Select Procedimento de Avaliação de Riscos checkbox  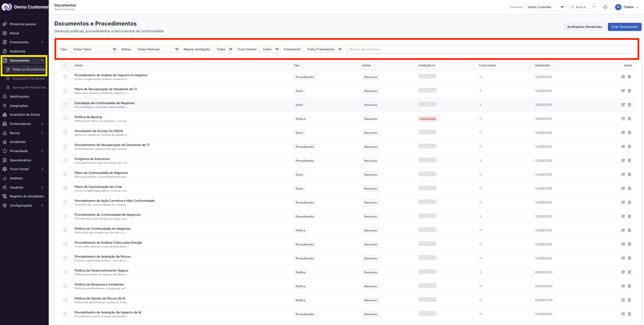65,258
